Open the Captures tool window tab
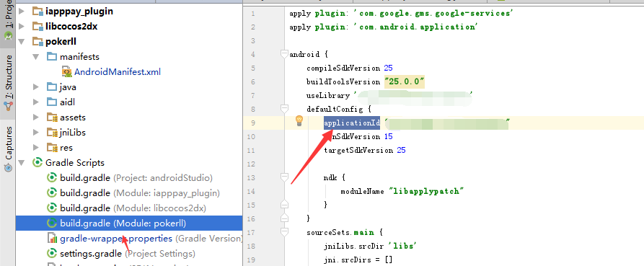 tap(8, 149)
